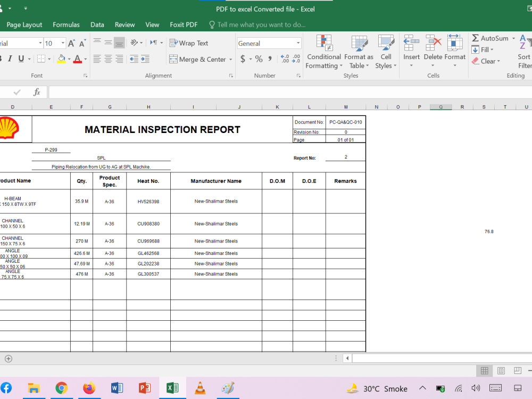Image resolution: width=532 pixels, height=399 pixels.
Task: Open the font size dropdown
Action: click(63, 43)
